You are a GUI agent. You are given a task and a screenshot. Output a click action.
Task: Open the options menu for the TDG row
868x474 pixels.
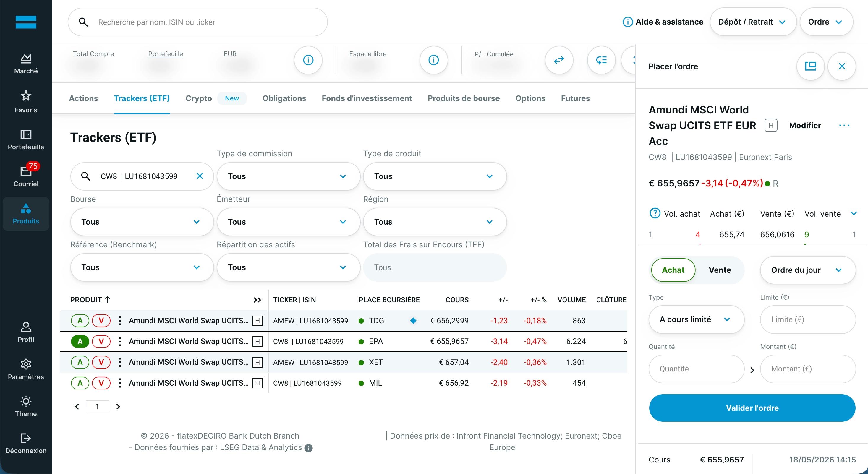tap(119, 320)
